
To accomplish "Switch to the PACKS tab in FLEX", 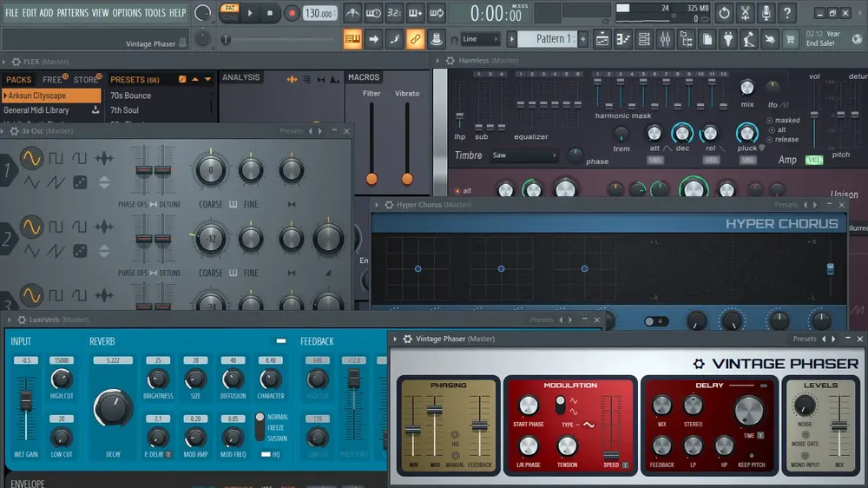I will [x=19, y=80].
